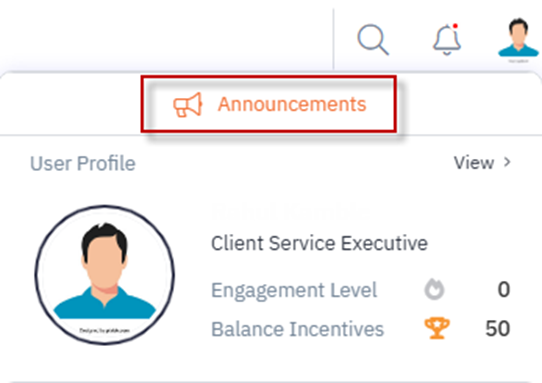The height and width of the screenshot is (383, 542).
Task: Click the blurred user name above the job title
Action: 290,211
